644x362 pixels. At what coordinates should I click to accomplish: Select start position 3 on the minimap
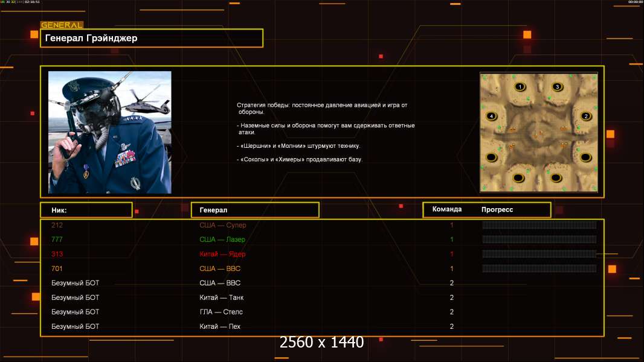(557, 87)
